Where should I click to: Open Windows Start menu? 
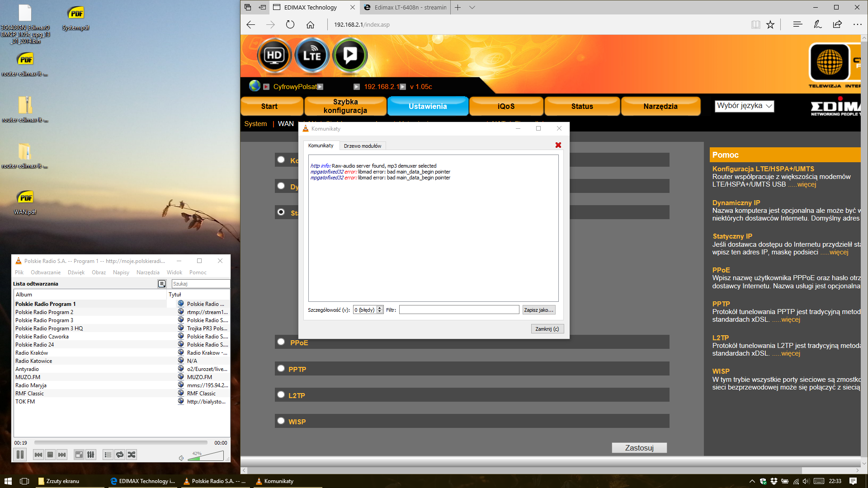point(8,481)
